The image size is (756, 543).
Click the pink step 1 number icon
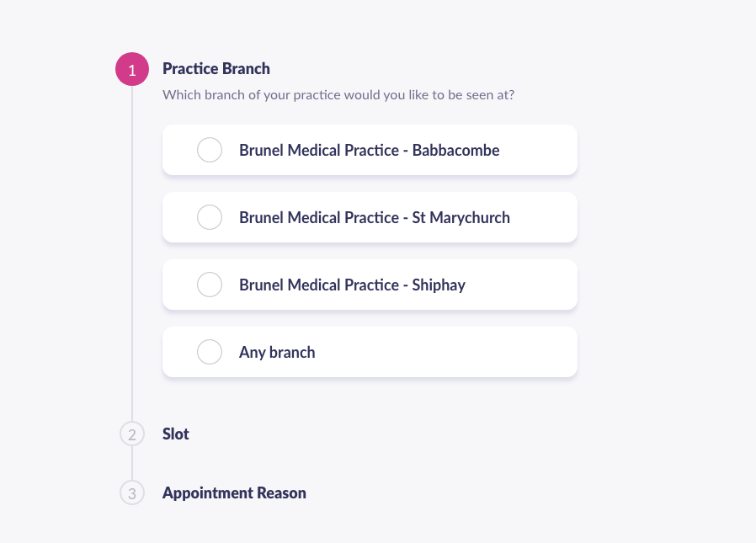132,69
